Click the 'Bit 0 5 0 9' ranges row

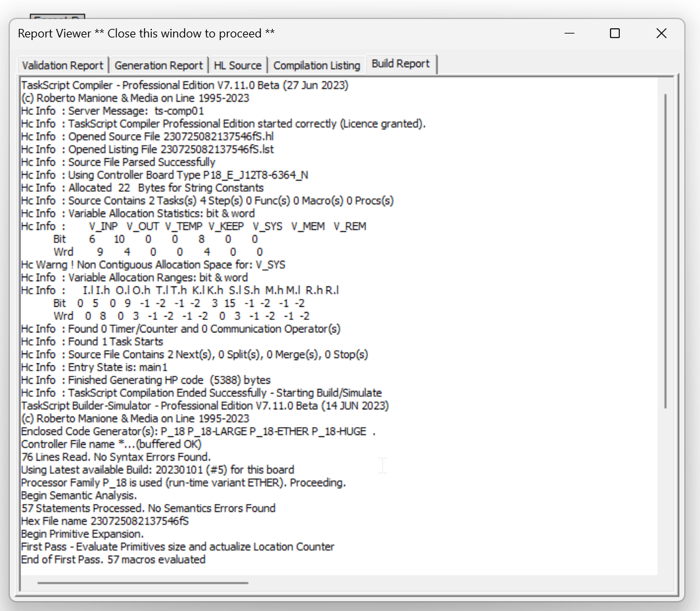click(179, 303)
